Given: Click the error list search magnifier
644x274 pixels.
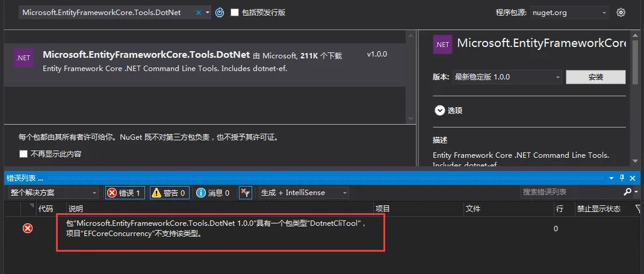Looking at the screenshot, I should tap(627, 192).
